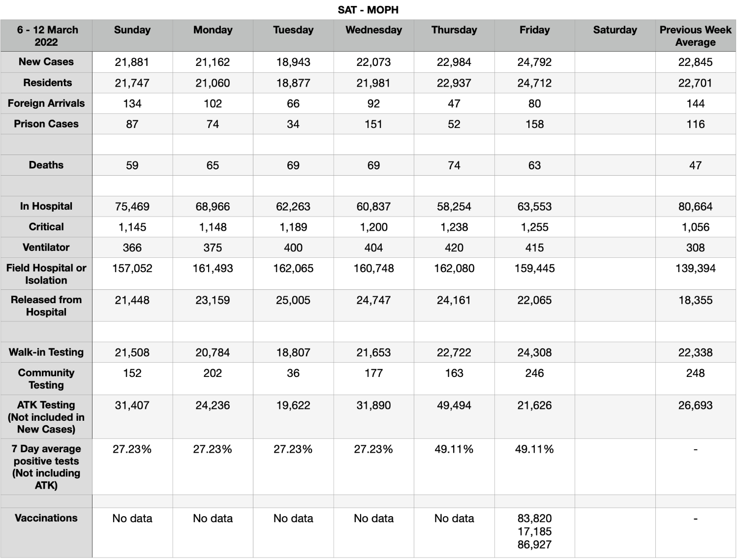Select the SAT - MOPH table title

368,10
